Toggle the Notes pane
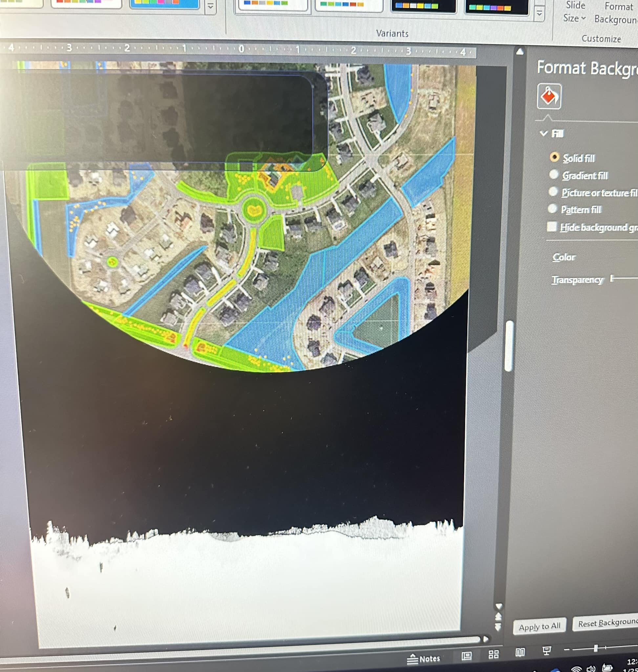 [x=423, y=659]
